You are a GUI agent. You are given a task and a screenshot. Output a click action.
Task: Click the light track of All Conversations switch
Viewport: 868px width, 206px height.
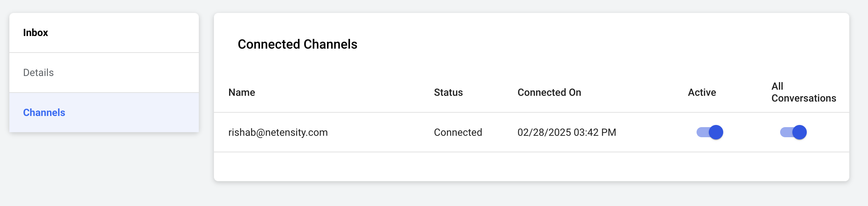[785, 132]
